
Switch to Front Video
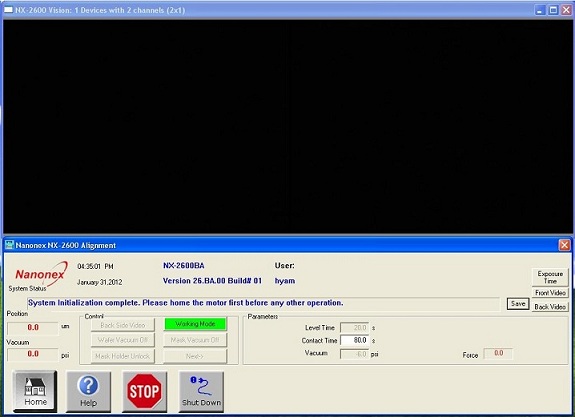[550, 293]
